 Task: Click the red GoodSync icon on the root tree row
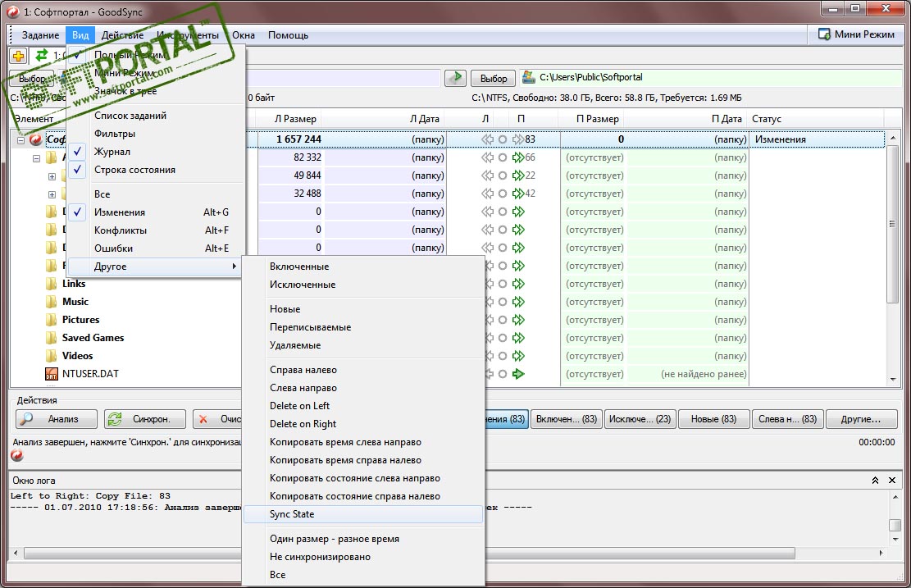coord(36,139)
